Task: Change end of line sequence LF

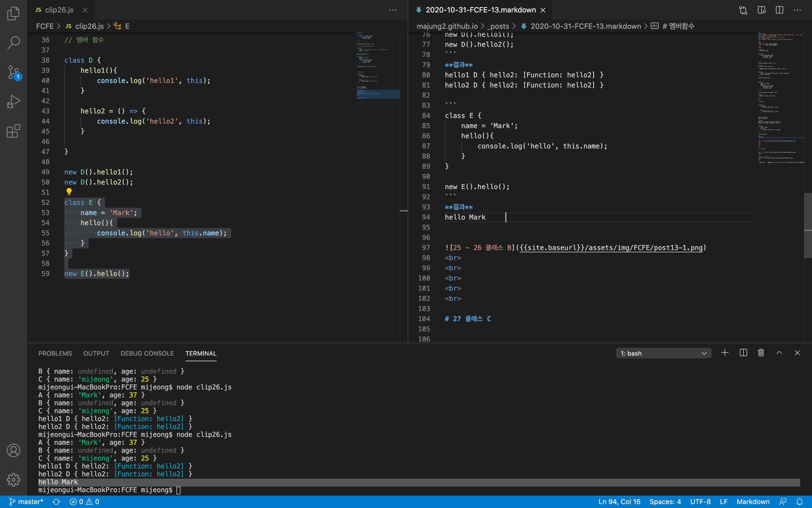Action: click(x=724, y=502)
